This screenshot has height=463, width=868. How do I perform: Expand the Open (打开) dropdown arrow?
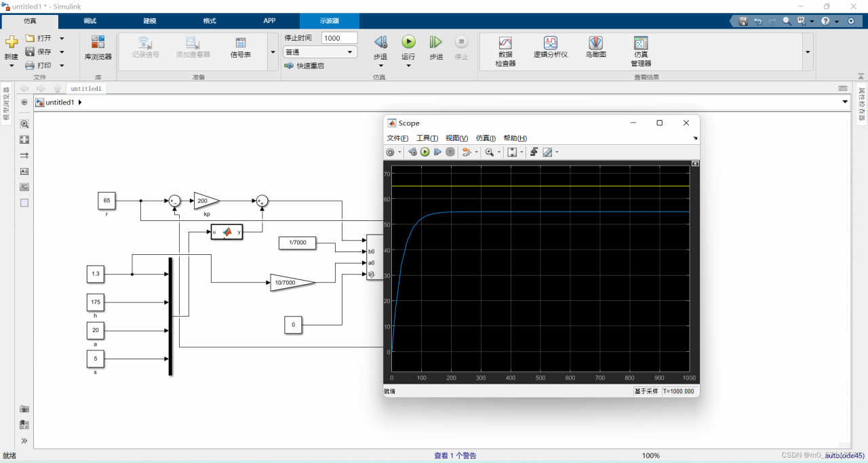62,39
